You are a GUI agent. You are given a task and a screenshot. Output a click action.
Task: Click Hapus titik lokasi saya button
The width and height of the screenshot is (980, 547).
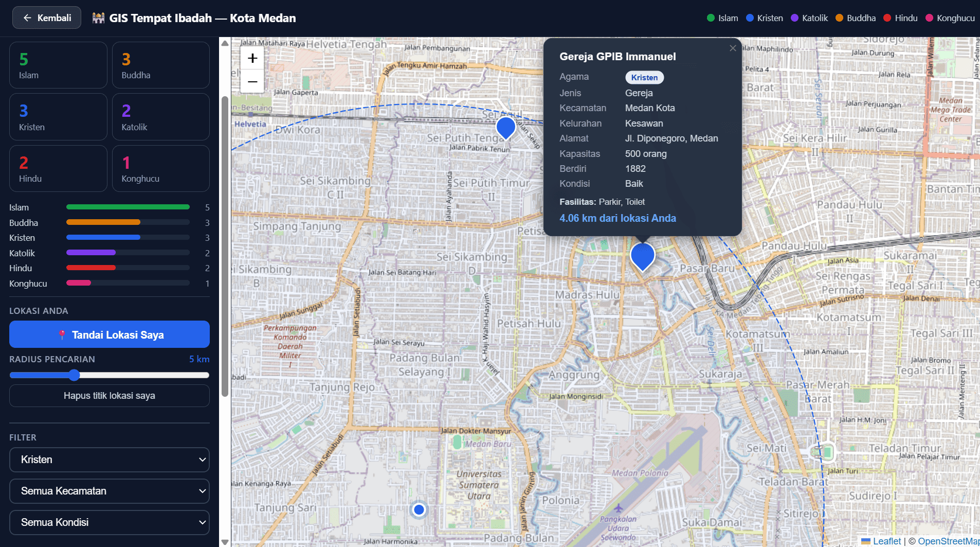(110, 396)
